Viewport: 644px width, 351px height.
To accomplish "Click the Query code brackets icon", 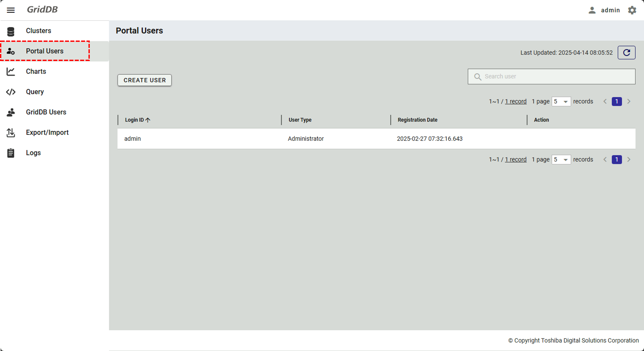I will pyautogui.click(x=11, y=92).
